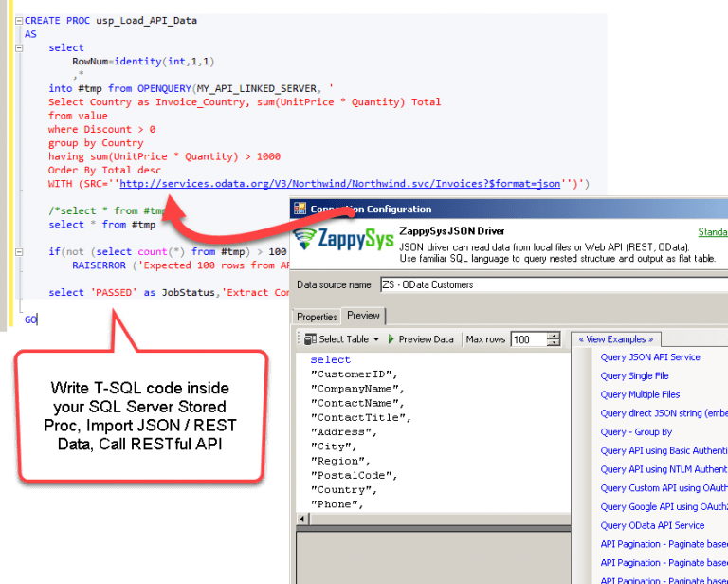
Task: Click "CustomerID" in the query editor
Action: 354,374
